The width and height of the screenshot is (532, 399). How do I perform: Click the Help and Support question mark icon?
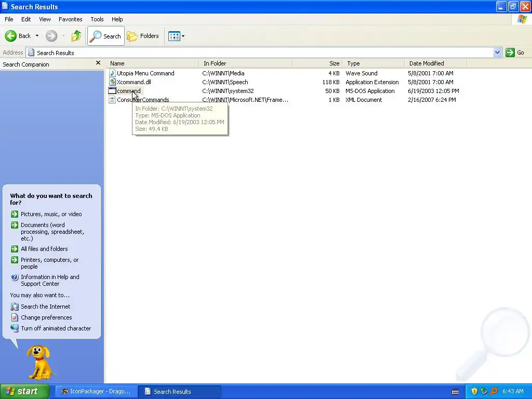(x=14, y=277)
